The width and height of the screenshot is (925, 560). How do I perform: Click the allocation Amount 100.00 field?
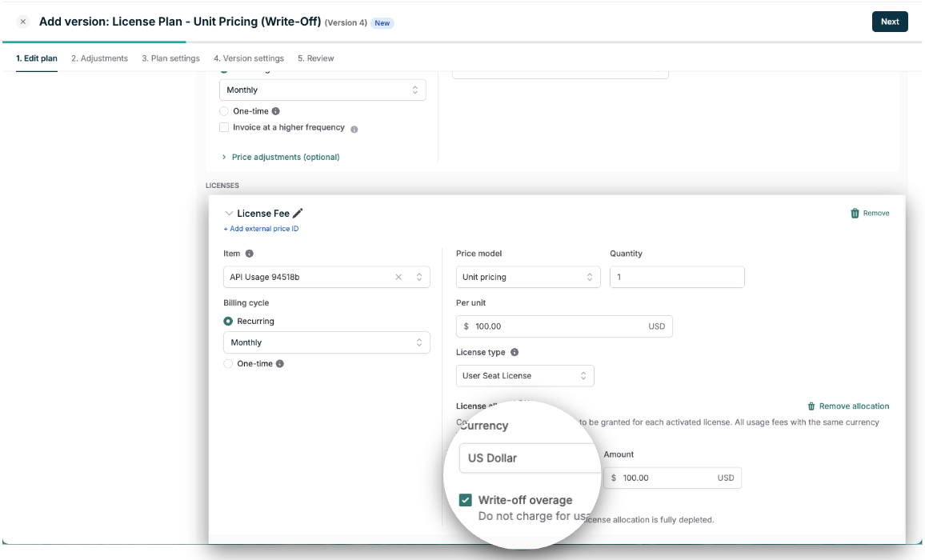coord(672,478)
